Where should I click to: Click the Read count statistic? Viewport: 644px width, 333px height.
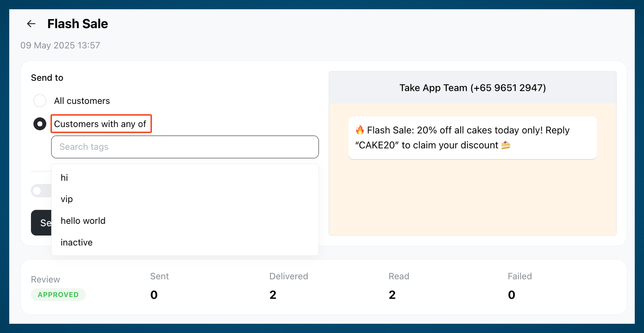[x=392, y=295]
